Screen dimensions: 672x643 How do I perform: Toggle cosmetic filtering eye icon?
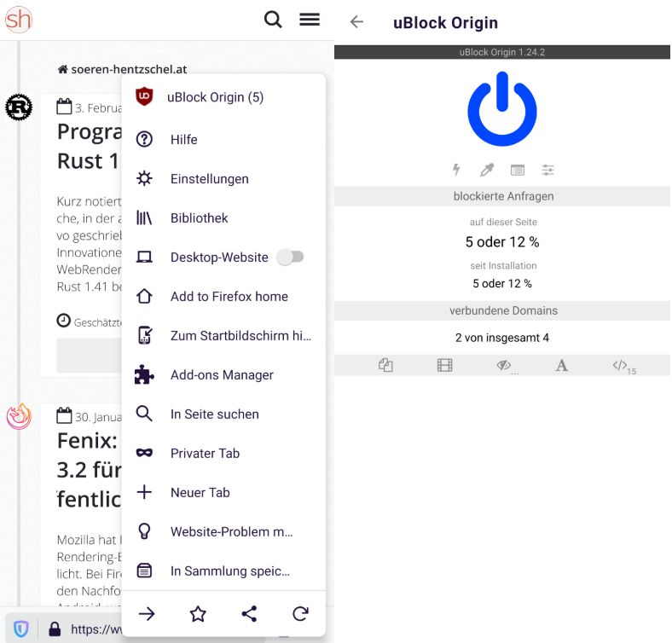(x=504, y=366)
